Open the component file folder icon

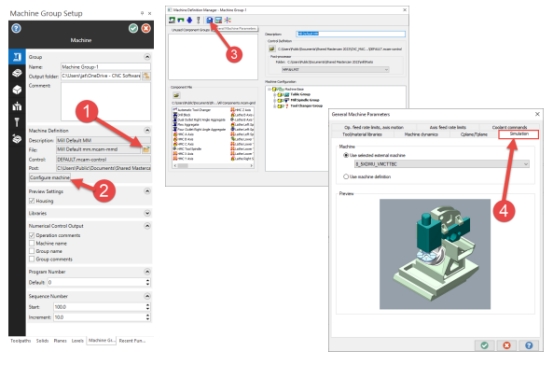point(177,95)
